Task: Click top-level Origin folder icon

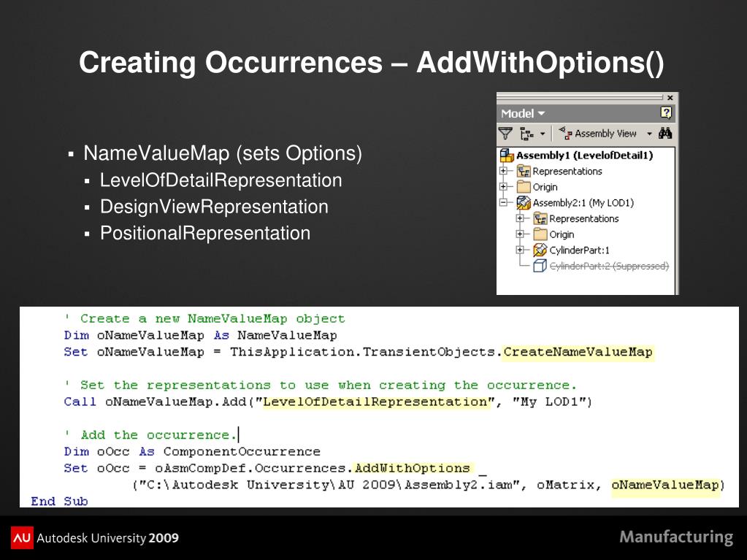Action: (524, 187)
